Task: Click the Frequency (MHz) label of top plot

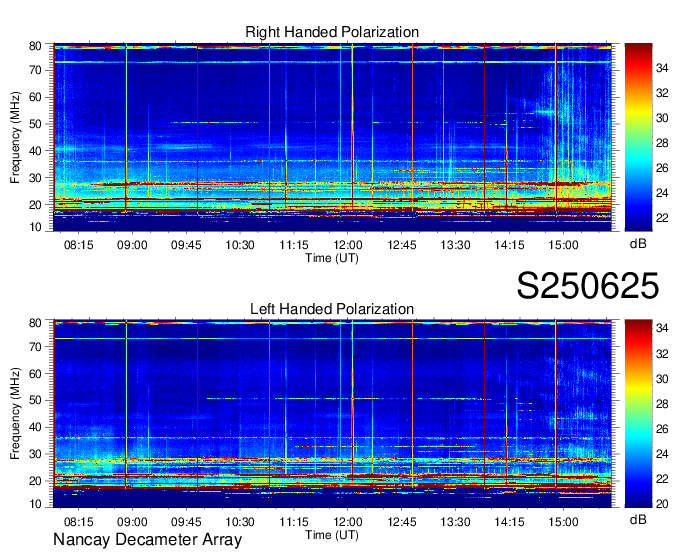Action: [x=15, y=137]
